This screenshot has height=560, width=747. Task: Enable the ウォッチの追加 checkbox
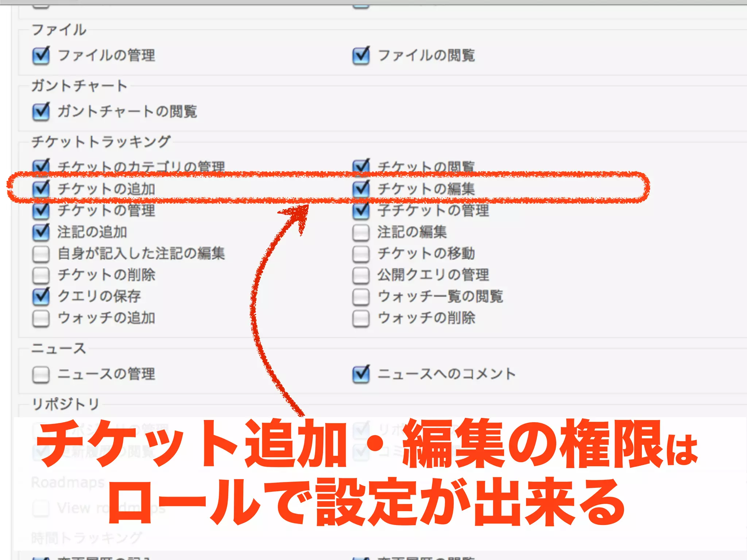point(41,318)
